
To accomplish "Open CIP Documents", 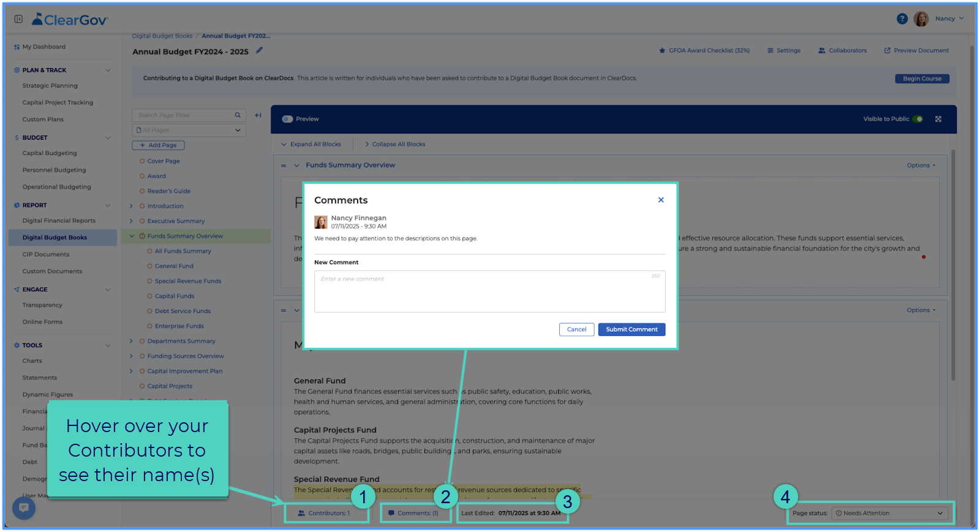I will click(x=46, y=254).
